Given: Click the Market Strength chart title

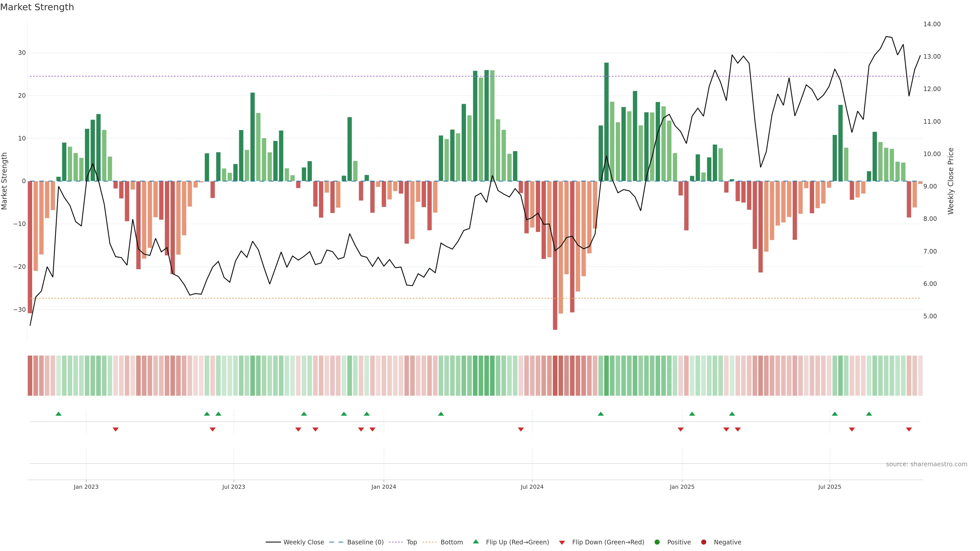Looking at the screenshot, I should pos(37,7).
